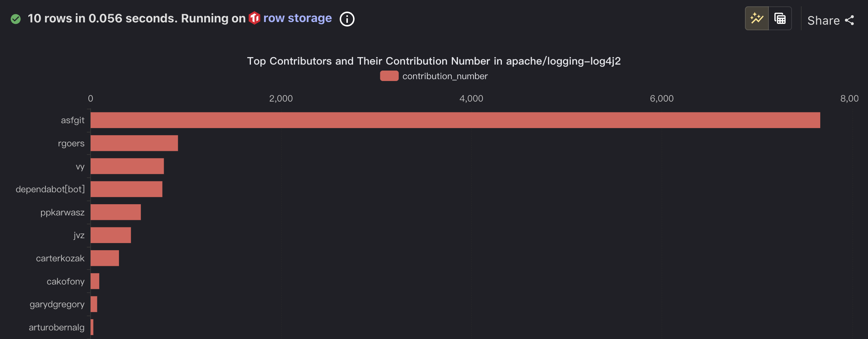Switch to the table results view
The width and height of the screenshot is (868, 339).
click(x=780, y=18)
